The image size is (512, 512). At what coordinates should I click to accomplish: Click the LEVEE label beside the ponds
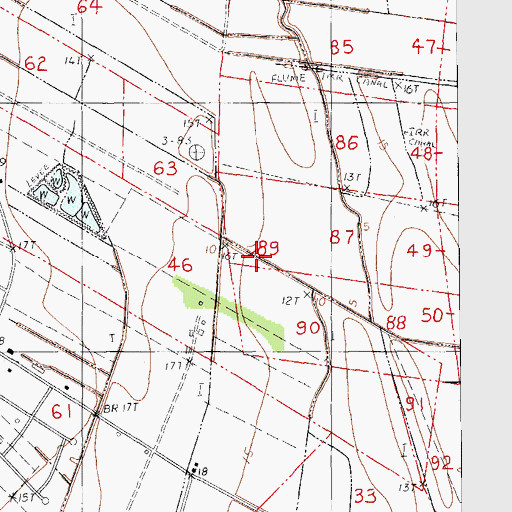click(x=38, y=176)
